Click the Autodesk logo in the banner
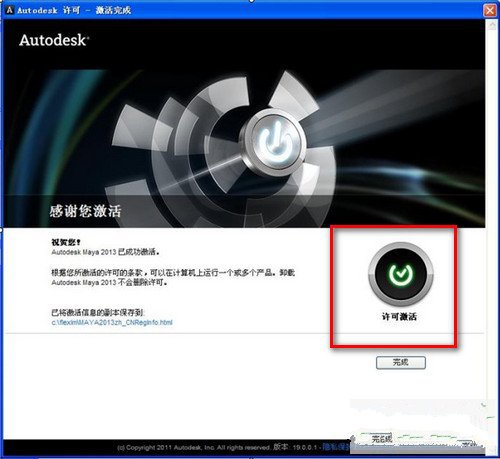 pos(54,40)
